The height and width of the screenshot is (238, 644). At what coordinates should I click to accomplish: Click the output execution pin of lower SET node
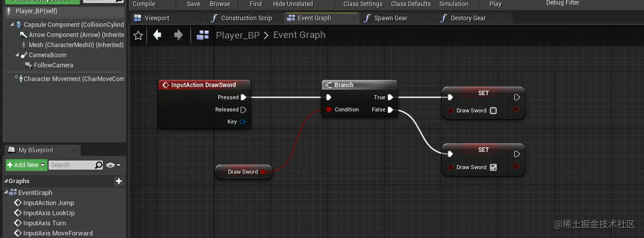coord(517,154)
